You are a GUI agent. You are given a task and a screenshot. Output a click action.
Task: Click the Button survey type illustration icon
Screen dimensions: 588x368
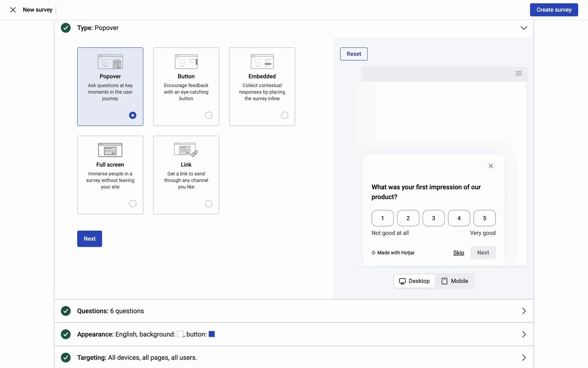186,62
